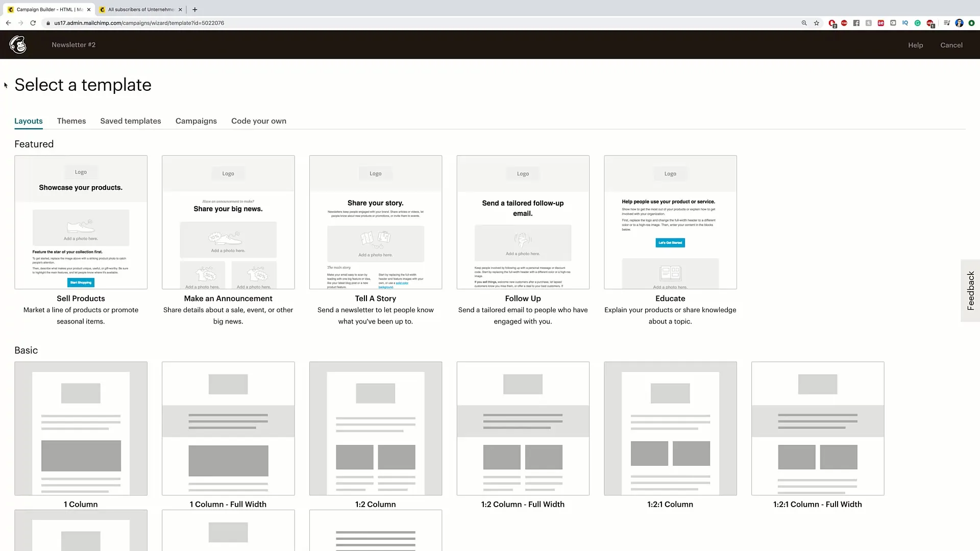980x551 pixels.
Task: Click the Newsletter #2 campaign name
Action: pyautogui.click(x=73, y=45)
